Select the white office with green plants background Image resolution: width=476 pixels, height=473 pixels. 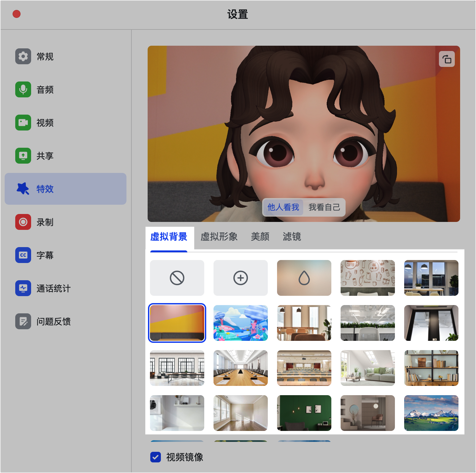[x=368, y=323]
